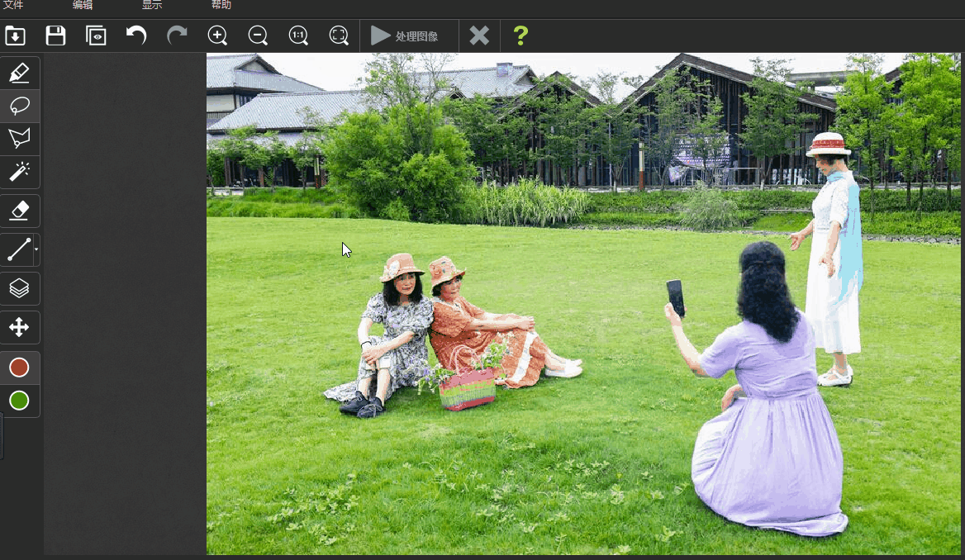Click the yellow question mark help button
Viewport: 965px width, 560px height.
pyautogui.click(x=521, y=36)
